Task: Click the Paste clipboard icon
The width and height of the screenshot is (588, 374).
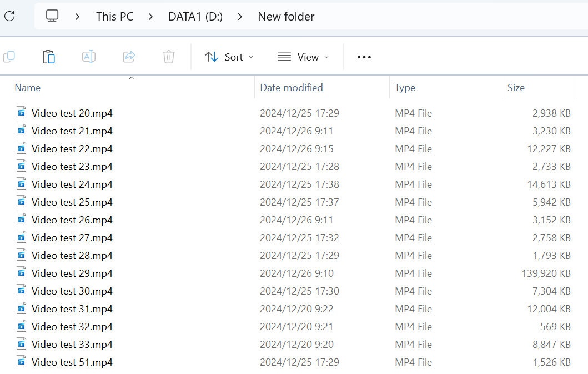Action: coord(49,57)
